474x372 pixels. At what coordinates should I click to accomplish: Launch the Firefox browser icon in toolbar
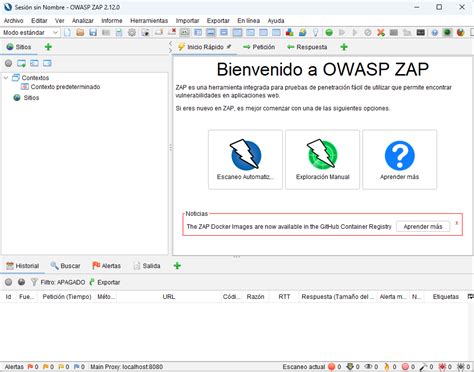[x=460, y=32]
